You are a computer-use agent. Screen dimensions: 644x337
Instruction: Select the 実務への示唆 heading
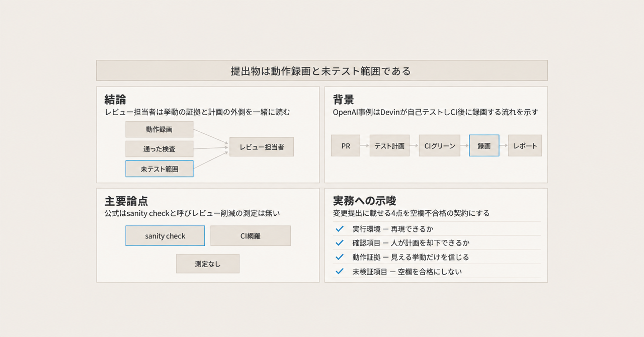[x=365, y=201]
